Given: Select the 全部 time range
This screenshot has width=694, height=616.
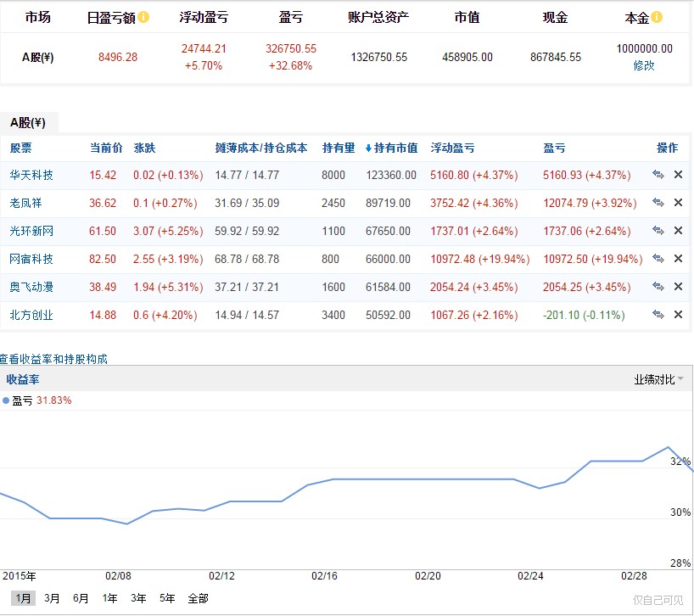Looking at the screenshot, I should point(198,598).
